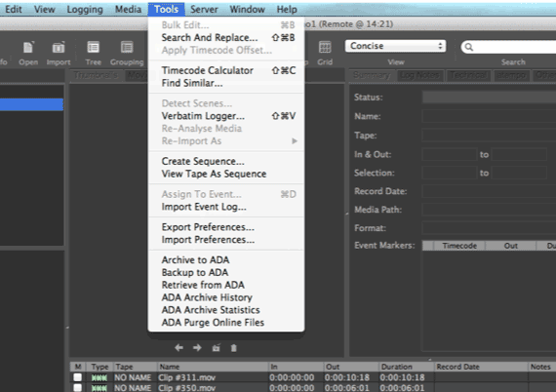556x392 pixels.
Task: Expand the Re-Import As submenu arrow
Action: point(295,141)
